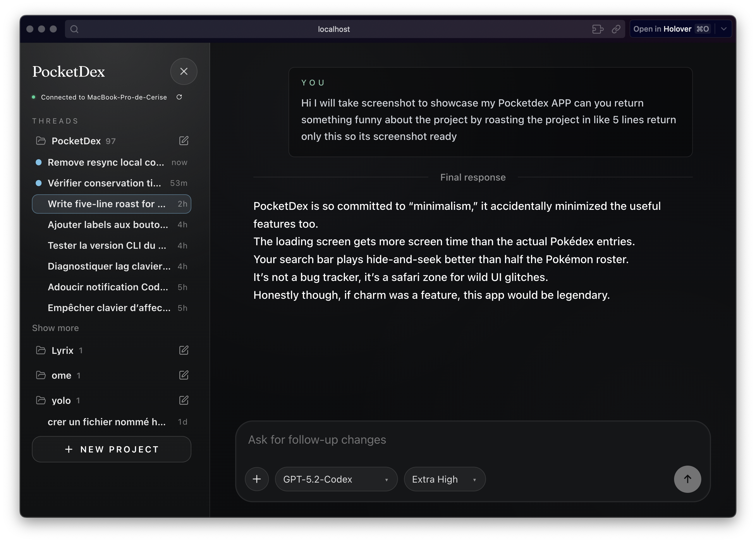Click the send arrow button
Viewport: 756px width, 542px height.
(687, 479)
